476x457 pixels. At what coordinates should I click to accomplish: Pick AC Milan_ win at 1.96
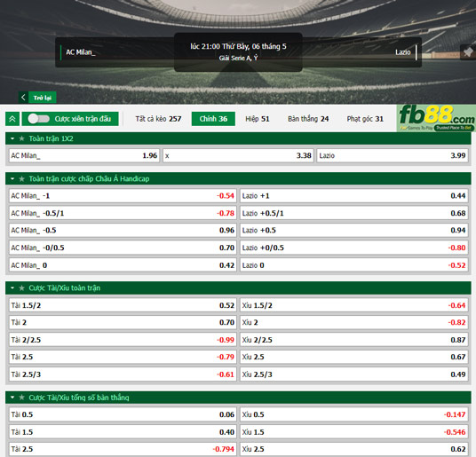click(x=84, y=156)
